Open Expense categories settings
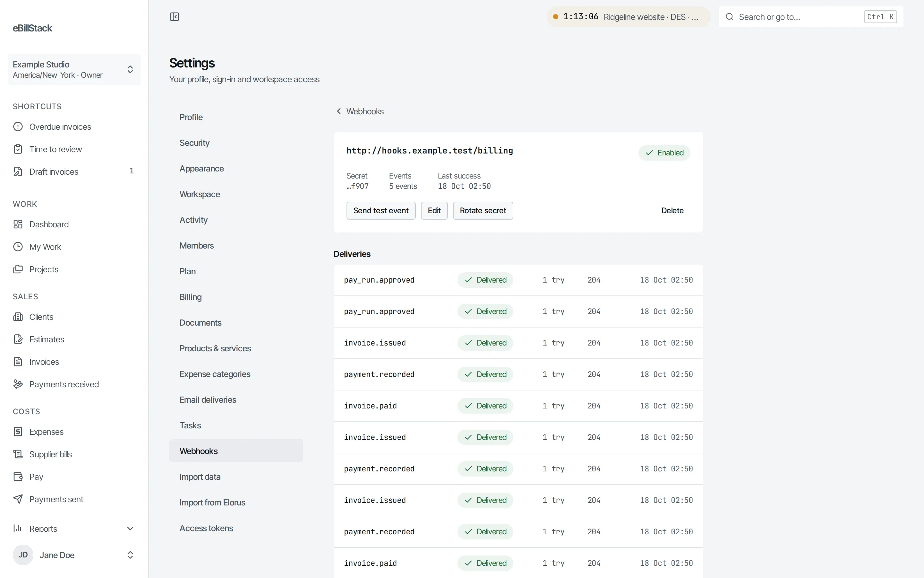This screenshot has width=924, height=578. (236, 374)
